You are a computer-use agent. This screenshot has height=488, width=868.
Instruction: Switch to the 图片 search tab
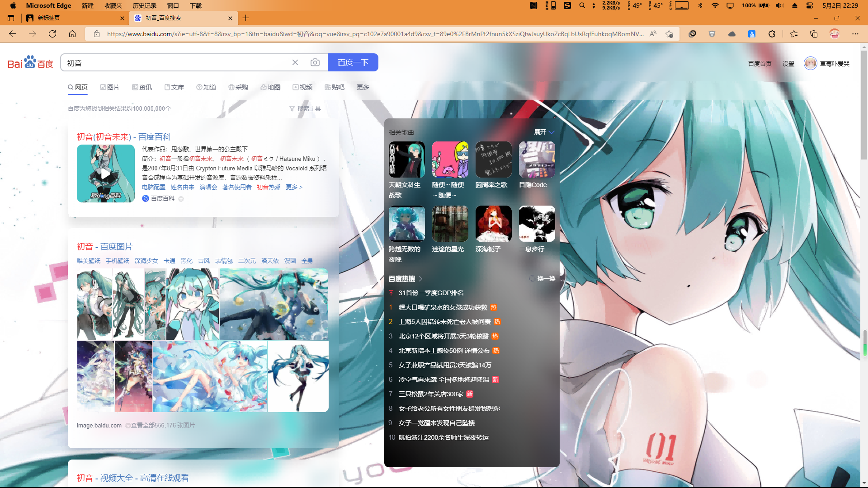[110, 87]
